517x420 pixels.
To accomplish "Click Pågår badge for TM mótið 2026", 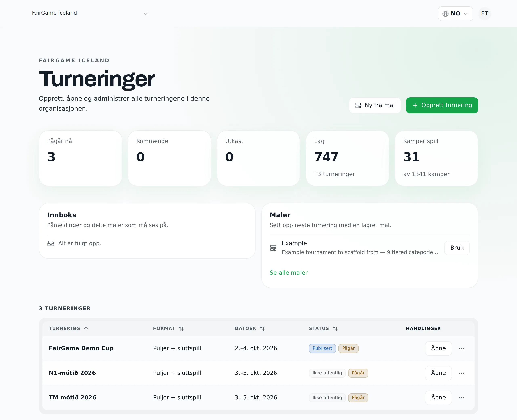I will (x=358, y=398).
